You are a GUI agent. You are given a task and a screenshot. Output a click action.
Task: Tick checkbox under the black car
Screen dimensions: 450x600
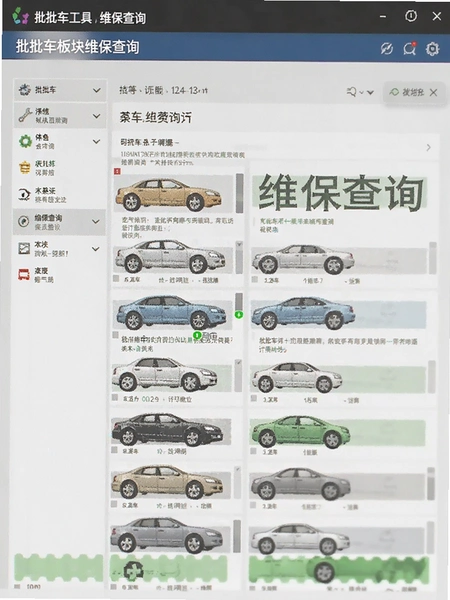114,450
